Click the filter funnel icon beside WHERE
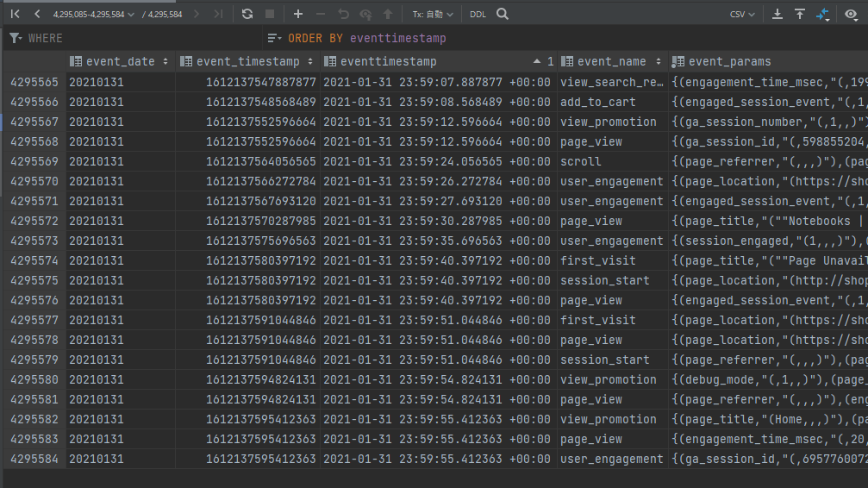This screenshot has width=868, height=488. coord(16,38)
